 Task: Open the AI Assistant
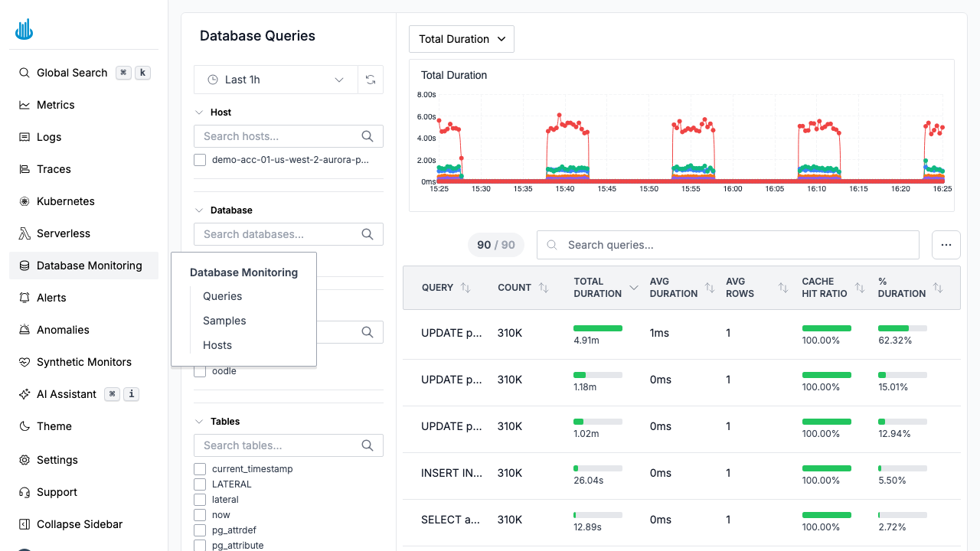point(67,394)
